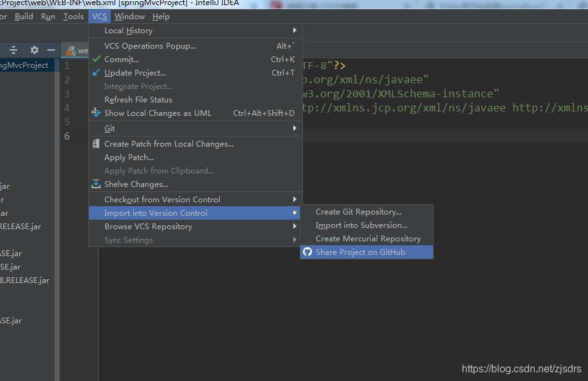Choose Create Mercurial Repository

click(x=366, y=239)
